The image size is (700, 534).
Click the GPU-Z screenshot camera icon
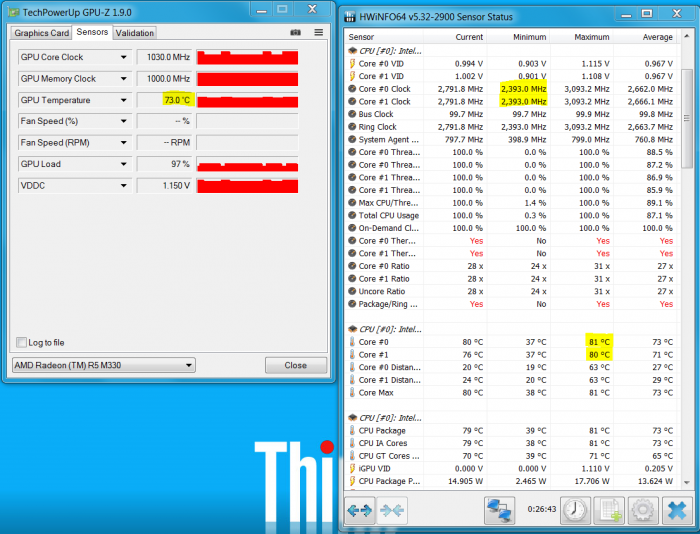pyautogui.click(x=295, y=32)
